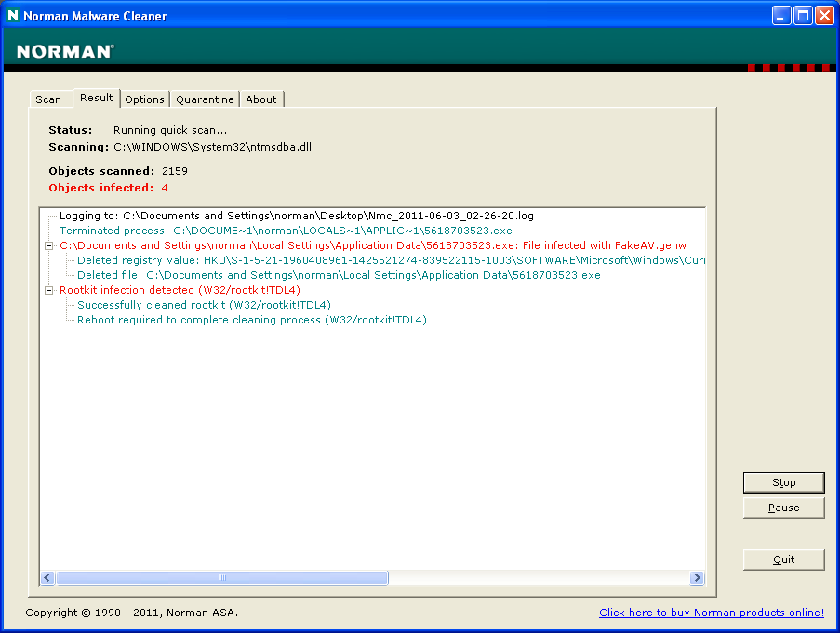
Task: Click the NORMAN logo in the banner
Action: [x=65, y=51]
